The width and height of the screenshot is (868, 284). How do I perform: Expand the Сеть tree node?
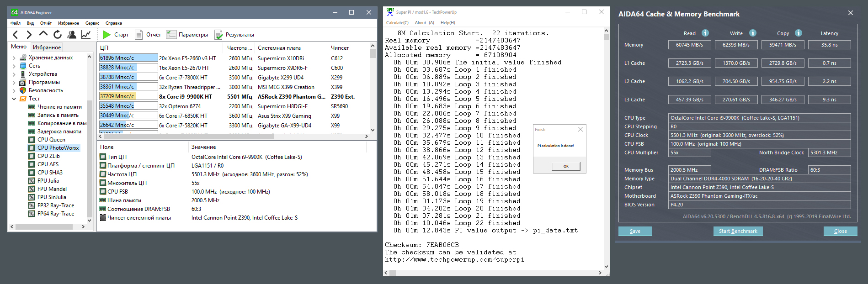click(14, 66)
